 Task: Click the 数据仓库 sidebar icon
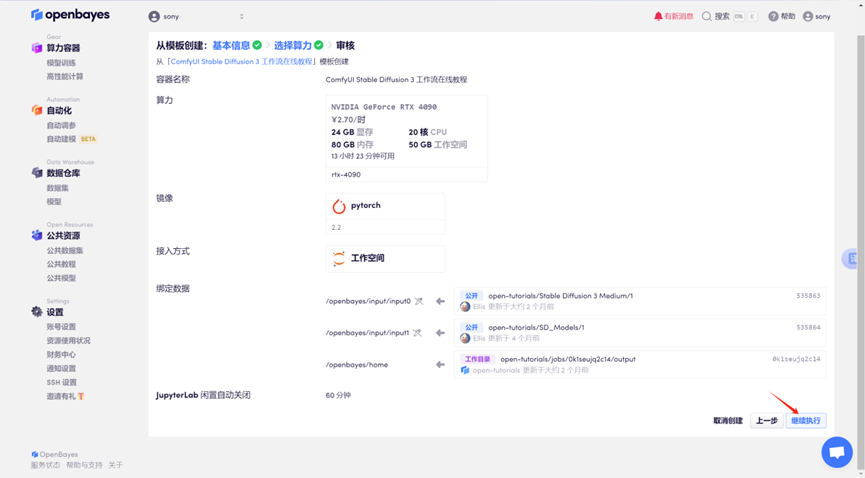point(37,173)
